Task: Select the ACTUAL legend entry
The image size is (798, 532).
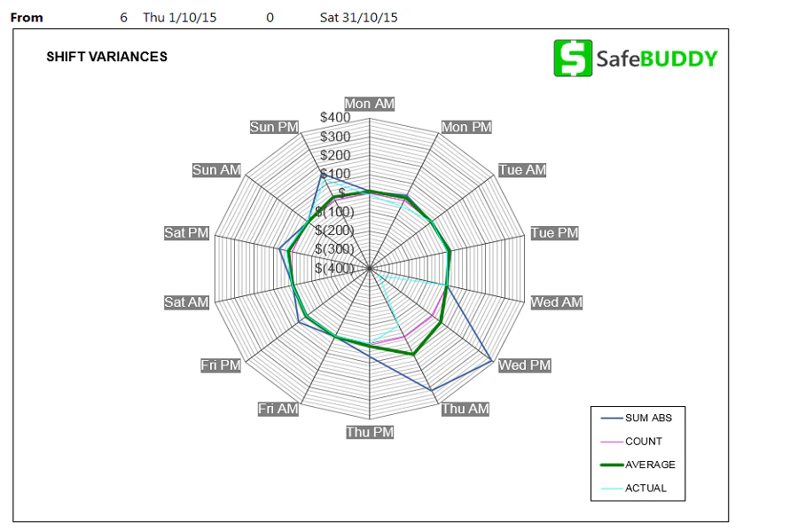Action: pyautogui.click(x=647, y=488)
